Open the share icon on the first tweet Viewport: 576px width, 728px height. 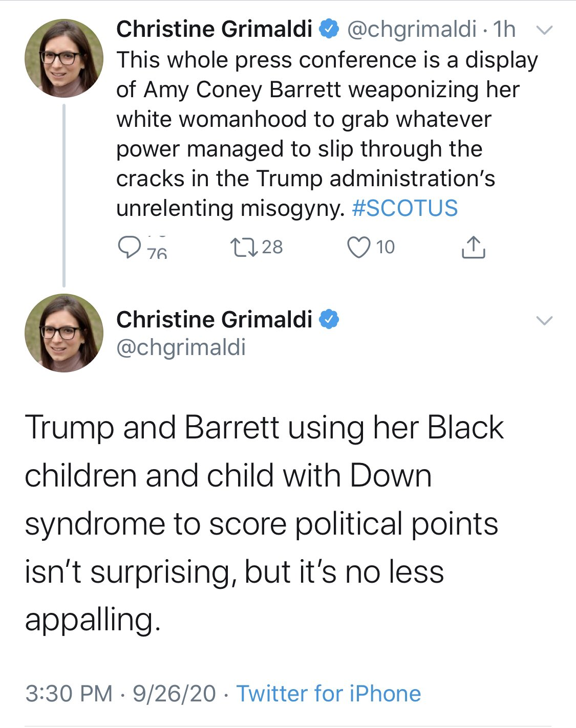pos(473,247)
